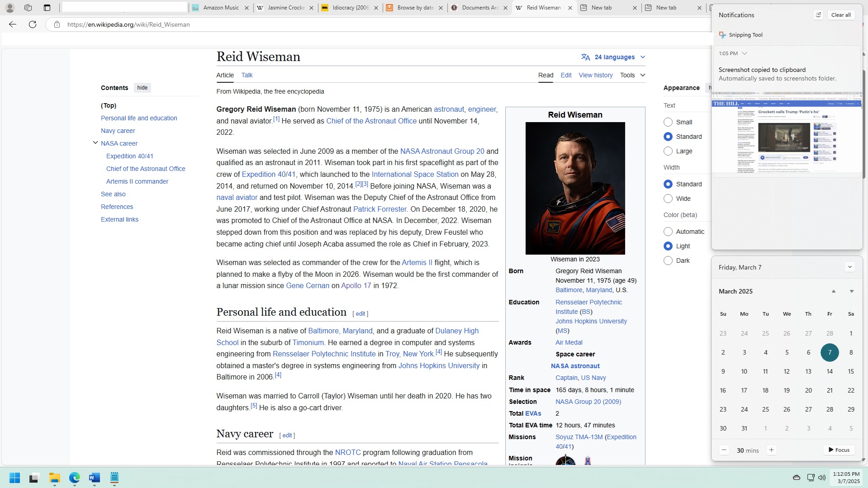Close the Reid Wiseman browser tab
868x488 pixels.
point(570,8)
